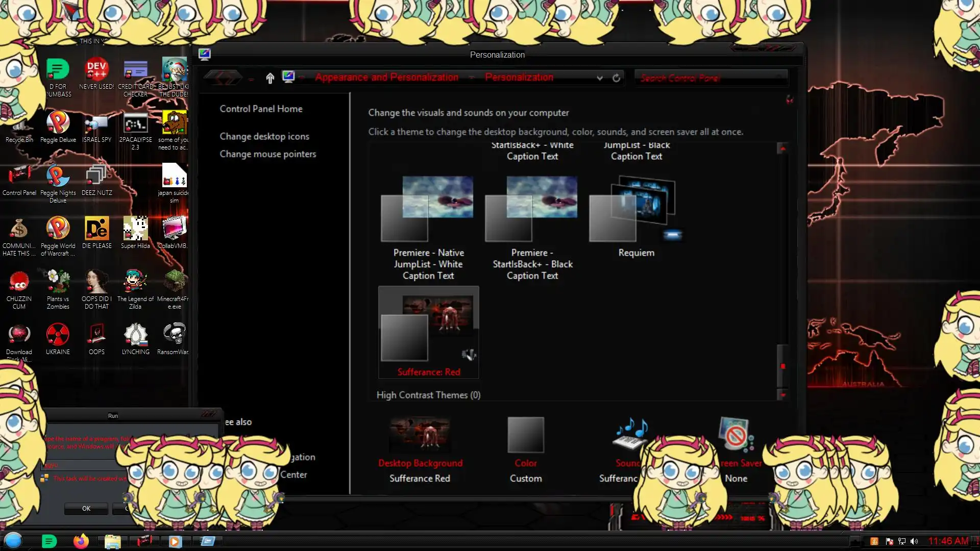The image size is (980, 551).
Task: Click OK in the Run dialog
Action: tap(86, 508)
